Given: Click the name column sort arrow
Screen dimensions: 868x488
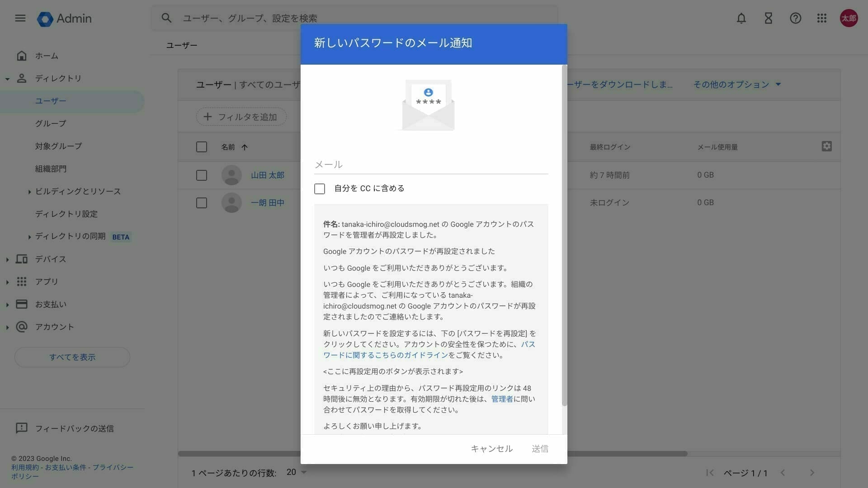Looking at the screenshot, I should [x=245, y=147].
